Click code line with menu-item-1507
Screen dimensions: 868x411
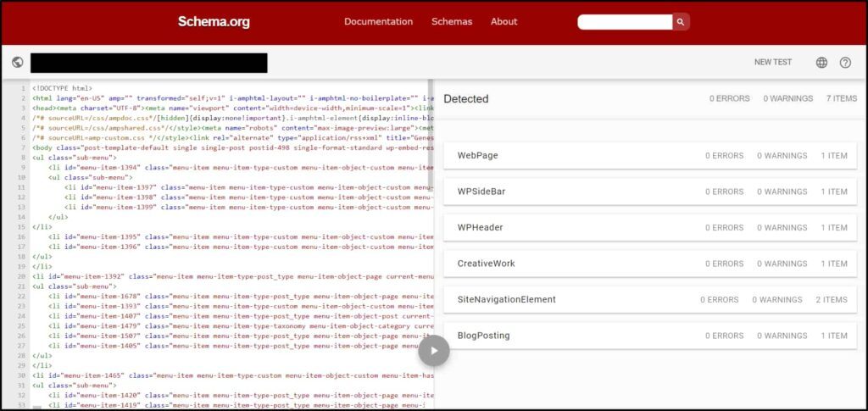click(240, 336)
